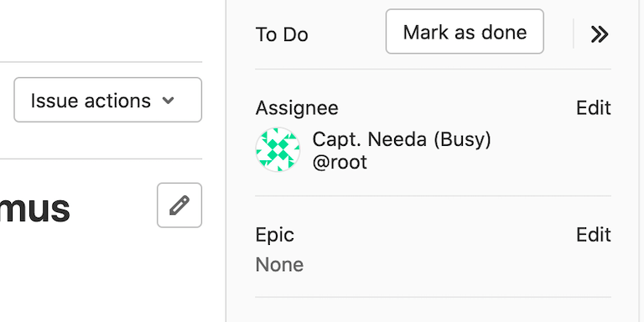The image size is (644, 322).
Task: Open the Issue actions dropdown
Action: point(107,100)
